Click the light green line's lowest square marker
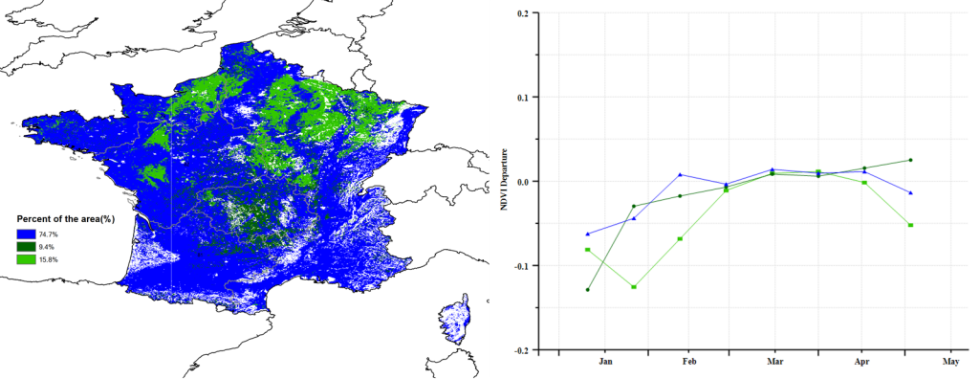The width and height of the screenshot is (980, 379). click(x=634, y=286)
